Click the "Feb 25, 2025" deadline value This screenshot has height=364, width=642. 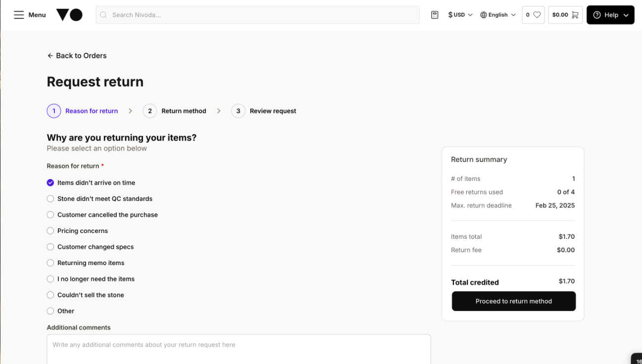click(x=555, y=205)
